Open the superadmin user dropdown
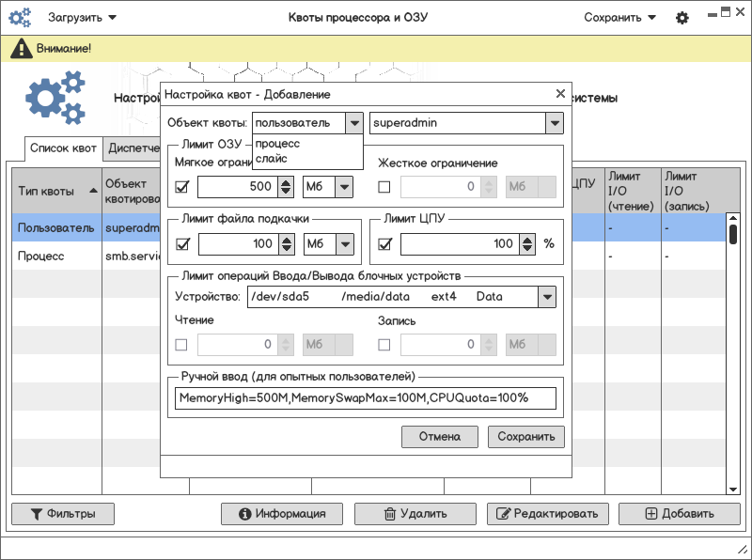The width and height of the screenshot is (752, 560). point(555,123)
